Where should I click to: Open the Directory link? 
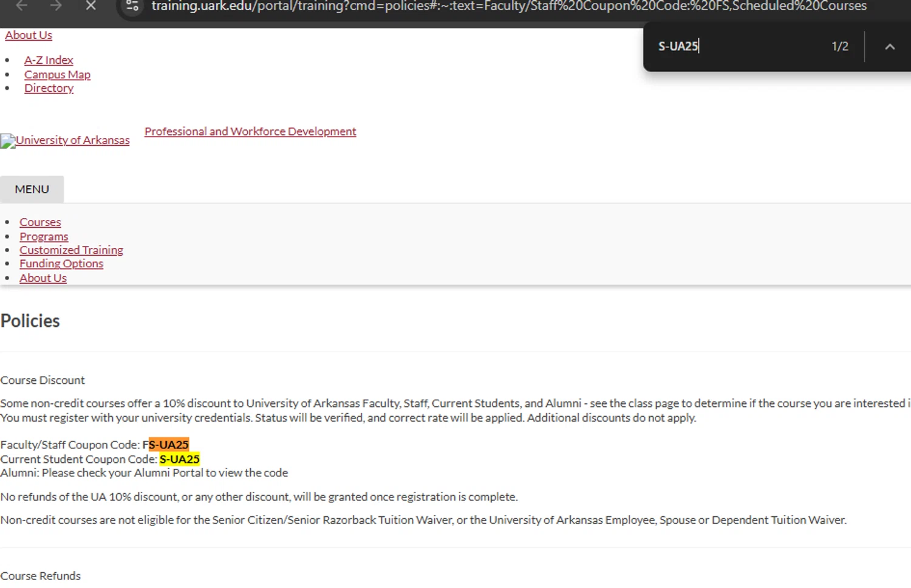click(x=49, y=88)
